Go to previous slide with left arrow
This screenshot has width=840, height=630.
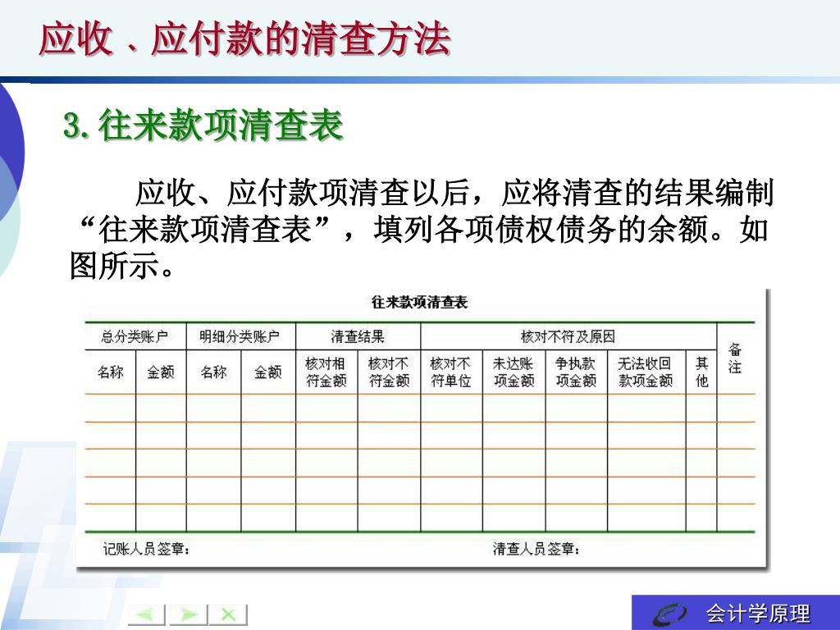[146, 614]
